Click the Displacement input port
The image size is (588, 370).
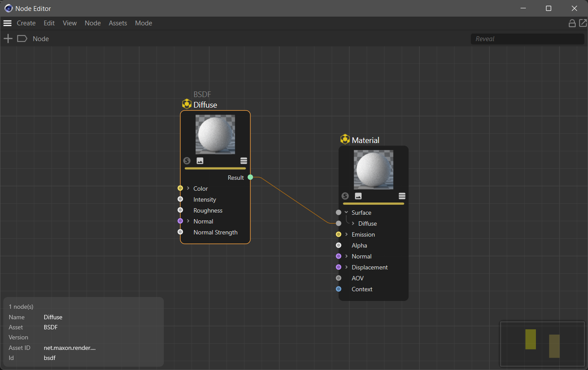click(x=338, y=267)
